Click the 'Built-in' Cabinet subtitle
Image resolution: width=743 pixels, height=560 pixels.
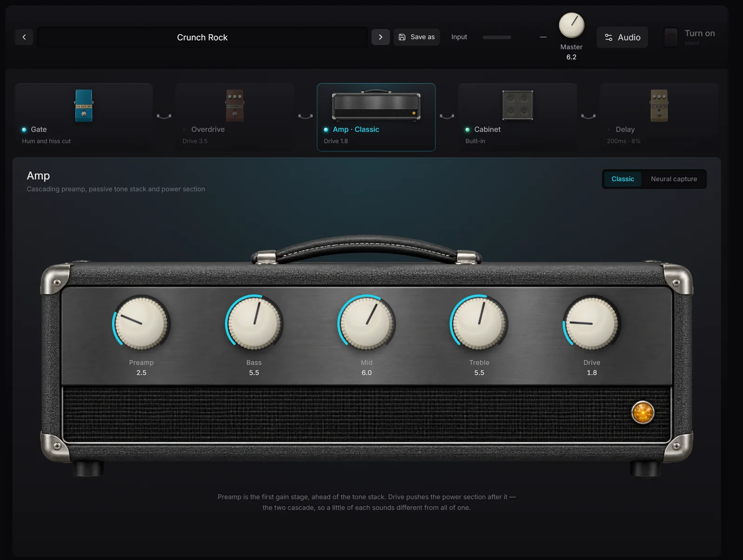click(475, 141)
